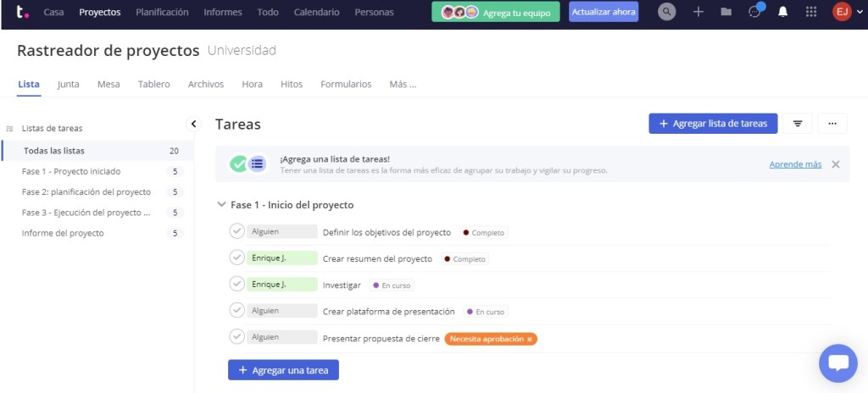The height and width of the screenshot is (393, 868).
Task: Check off the 'Investigar' task
Action: click(237, 284)
